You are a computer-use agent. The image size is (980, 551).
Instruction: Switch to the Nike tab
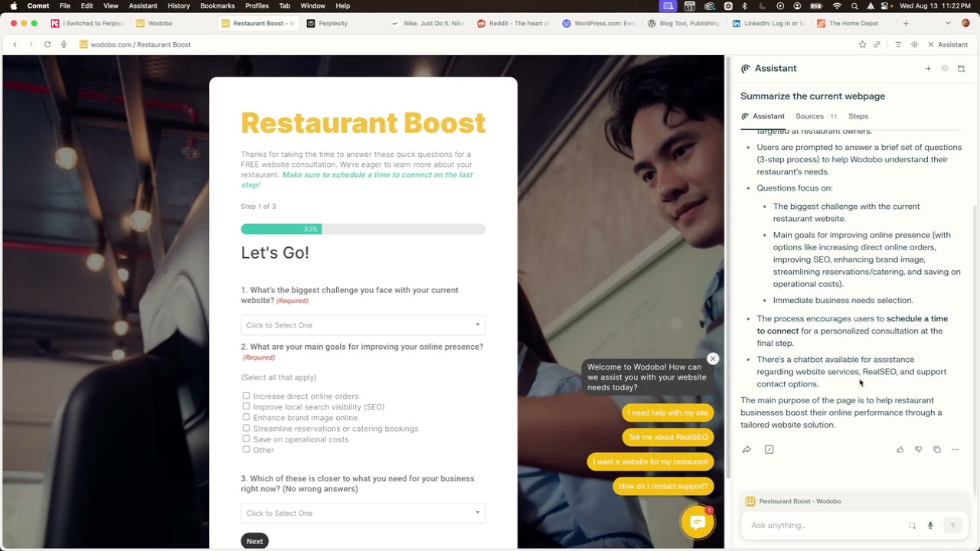pyautogui.click(x=429, y=23)
